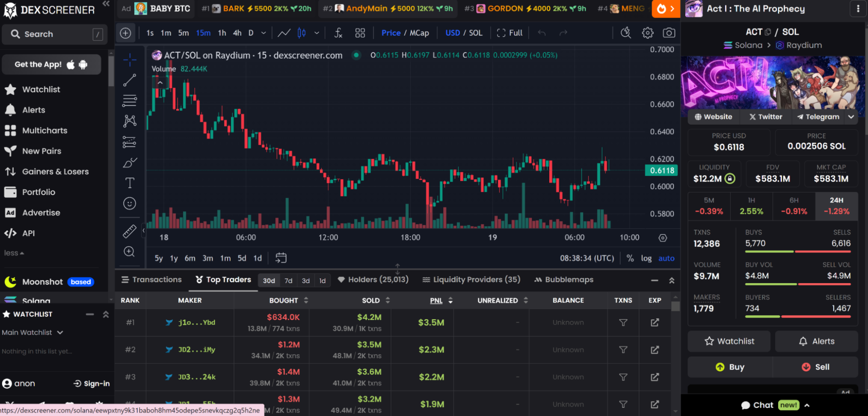Expand the extra timeframes dropdown next to D
Image resolution: width=868 pixels, height=416 pixels.
[263, 32]
